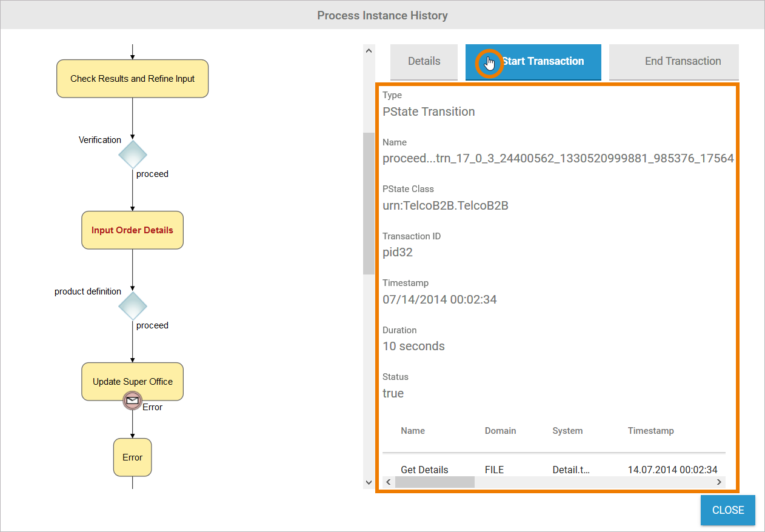765x532 pixels.
Task: Click the Timestamp column header
Action: click(x=650, y=431)
